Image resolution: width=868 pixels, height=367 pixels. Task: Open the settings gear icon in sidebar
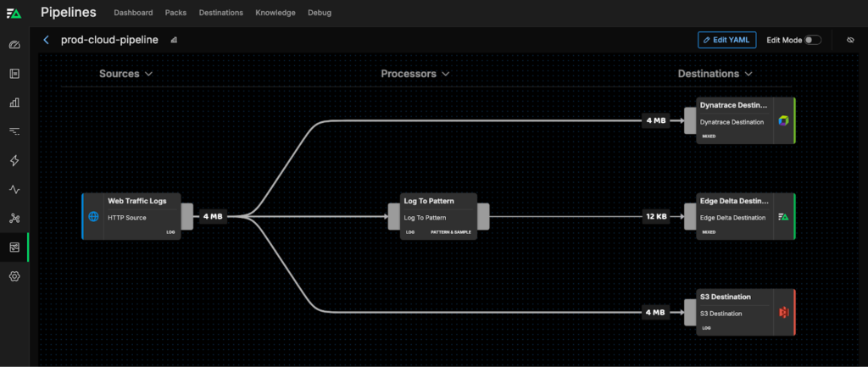tap(14, 276)
